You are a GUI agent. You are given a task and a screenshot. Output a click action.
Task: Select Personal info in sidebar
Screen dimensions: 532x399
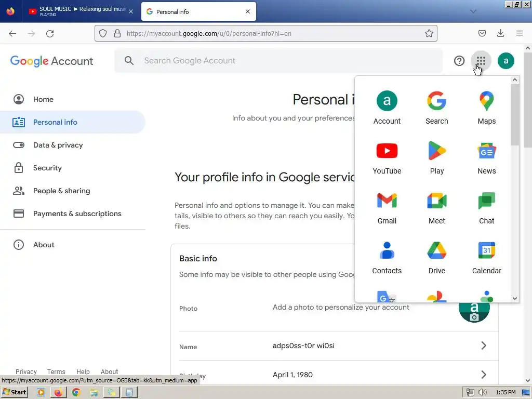coord(73,122)
